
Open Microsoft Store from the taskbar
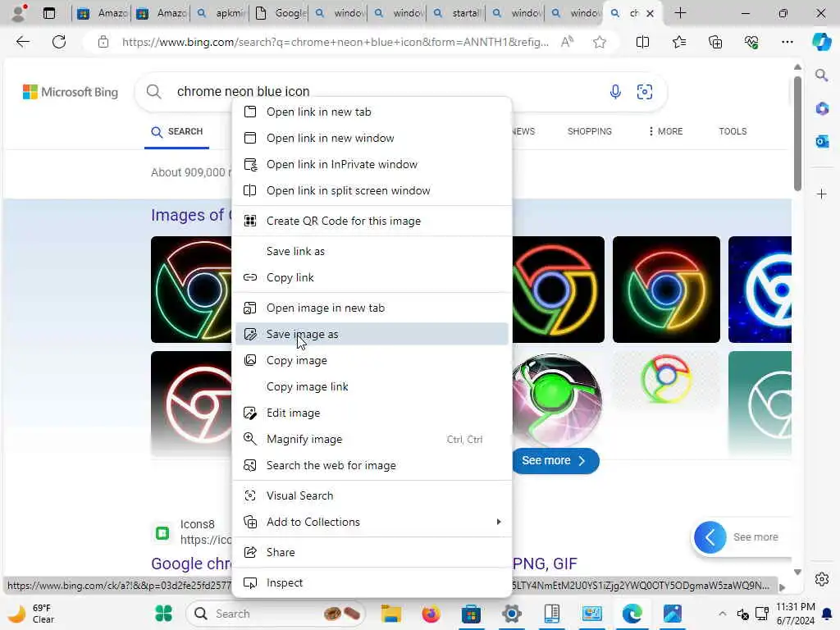point(471,614)
